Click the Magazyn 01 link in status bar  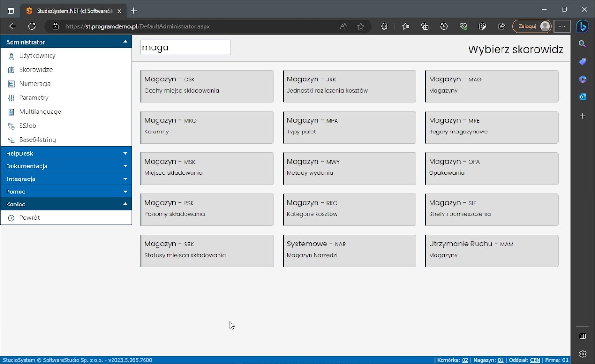(501, 360)
